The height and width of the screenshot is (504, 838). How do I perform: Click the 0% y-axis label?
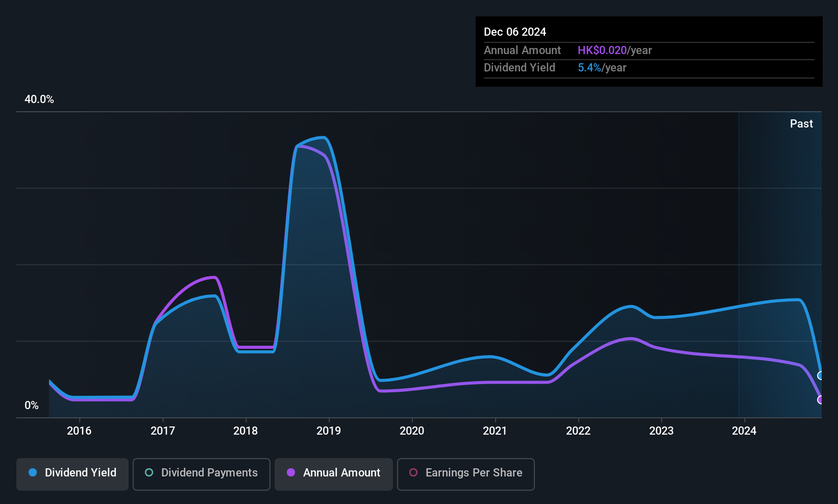point(32,406)
